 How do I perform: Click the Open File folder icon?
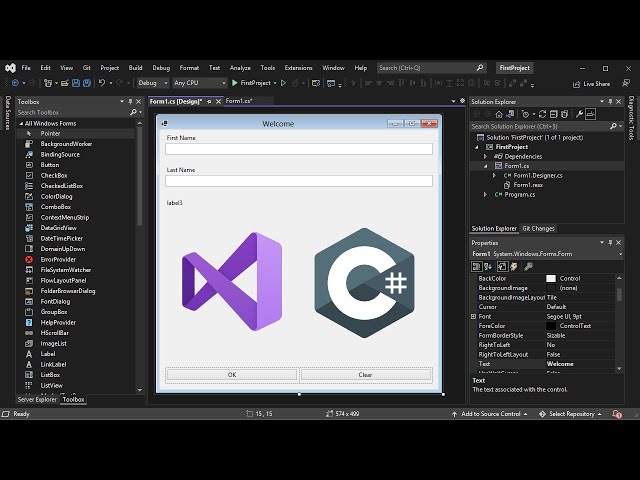pyautogui.click(x=64, y=83)
